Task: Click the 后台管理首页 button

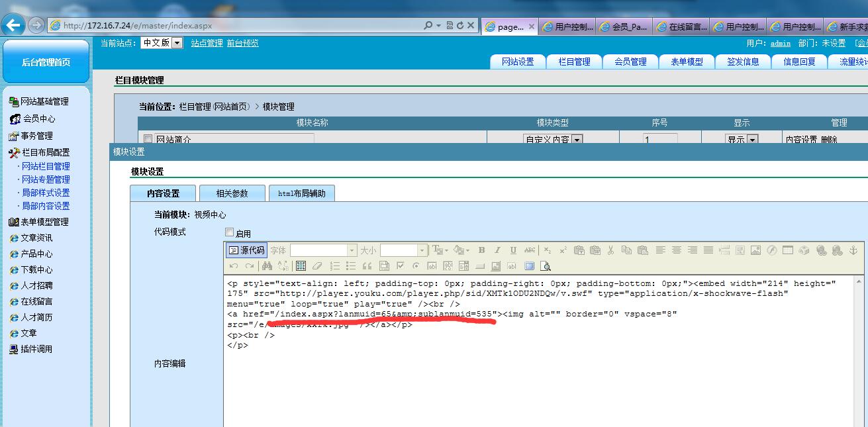Action: (46, 62)
